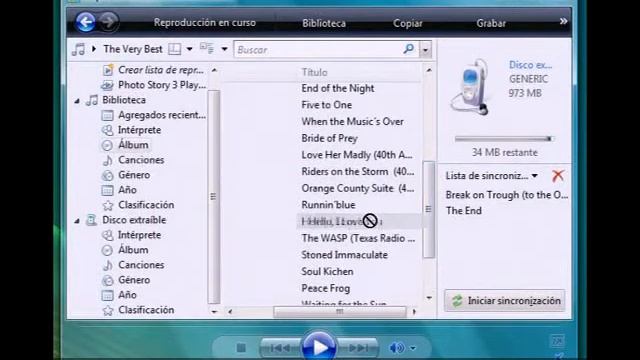Click the Back navigation arrow
Image resolution: width=640 pixels, height=360 pixels.
tap(85, 22)
